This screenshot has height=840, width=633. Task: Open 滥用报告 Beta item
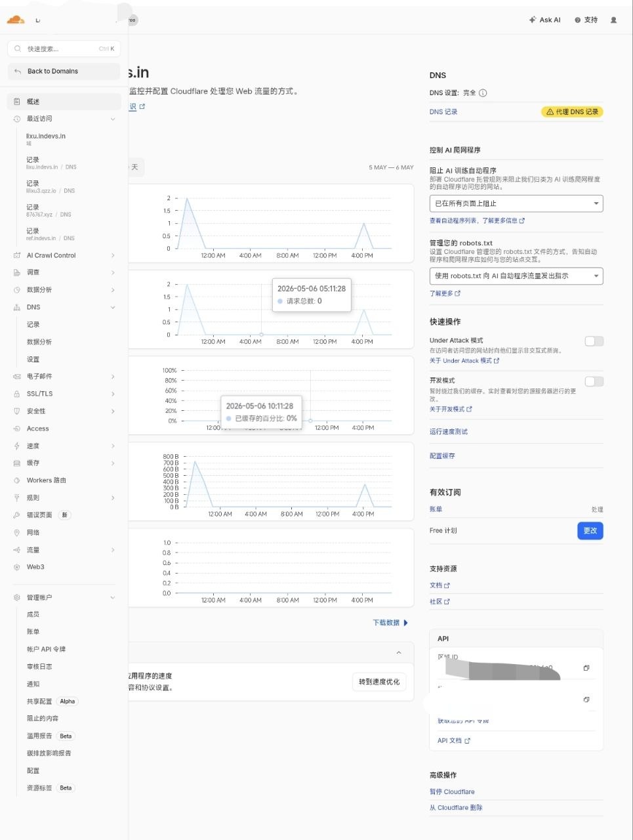pyautogui.click(x=51, y=736)
